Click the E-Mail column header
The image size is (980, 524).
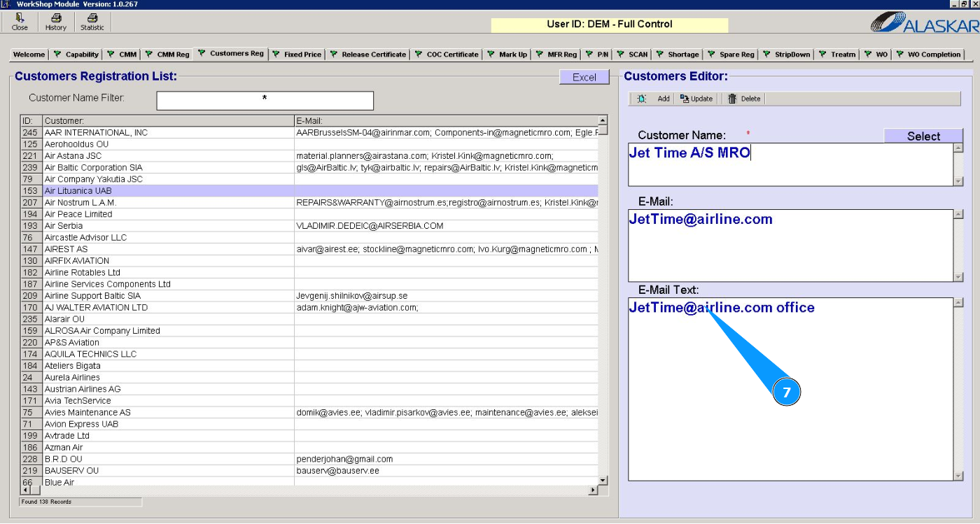[444, 121]
